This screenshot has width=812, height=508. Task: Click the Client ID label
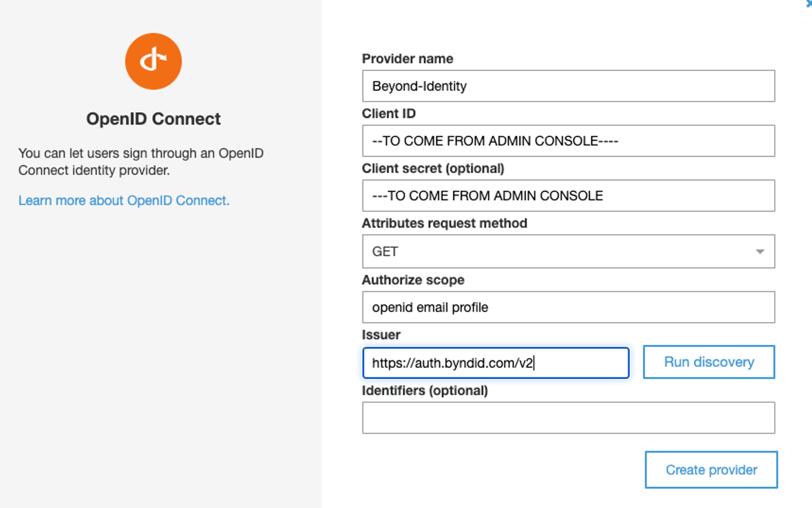pos(389,113)
